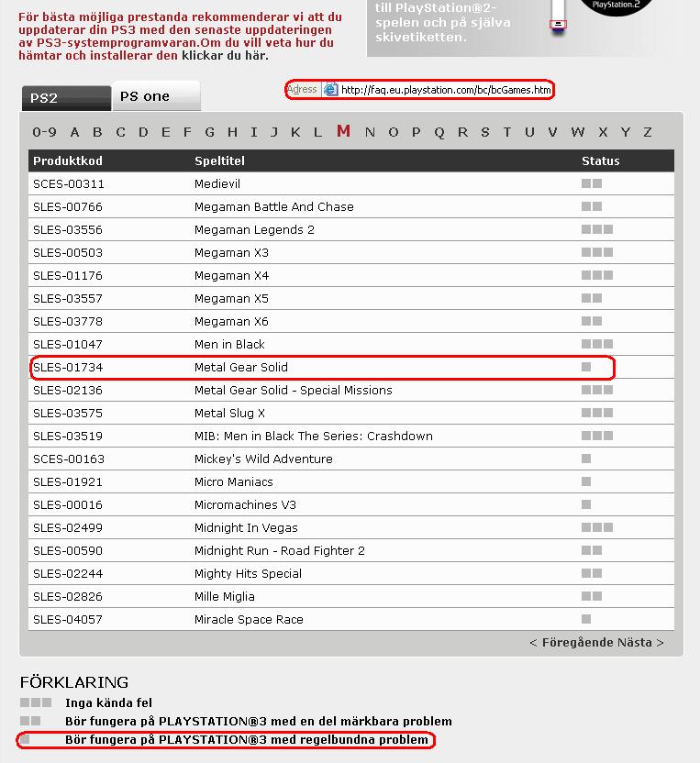Screen dimensions: 700x763
Task: Click the Produktkod column header
Action: tap(68, 161)
